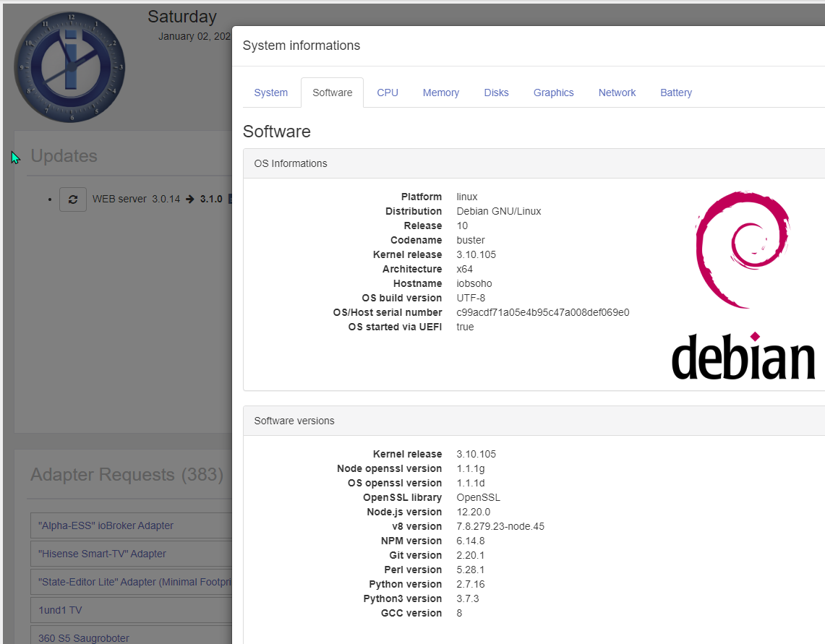Open the 360 S5 Saugroboter request
Image resolution: width=825 pixels, height=644 pixels.
[131, 635]
